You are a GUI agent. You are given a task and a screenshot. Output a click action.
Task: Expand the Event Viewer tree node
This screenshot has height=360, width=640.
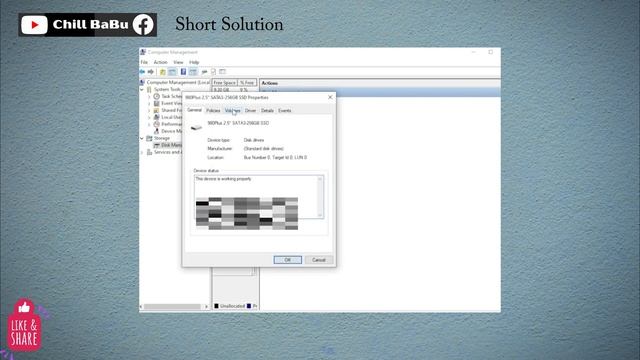pos(149,103)
